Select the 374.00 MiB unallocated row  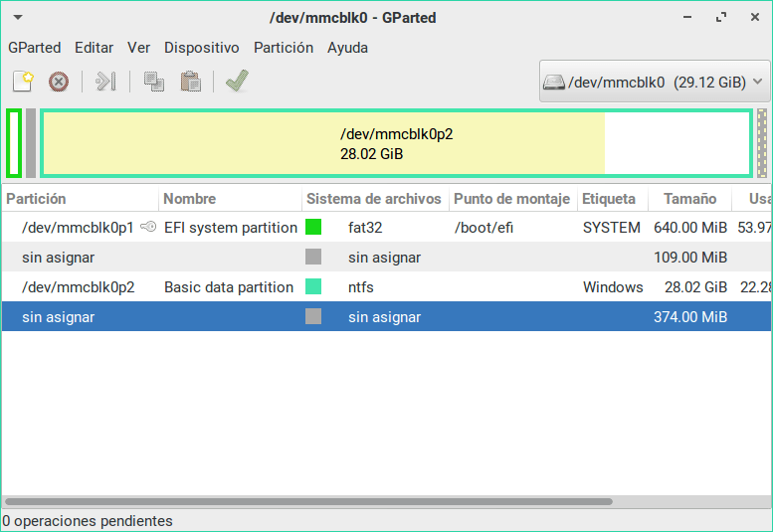(386, 316)
